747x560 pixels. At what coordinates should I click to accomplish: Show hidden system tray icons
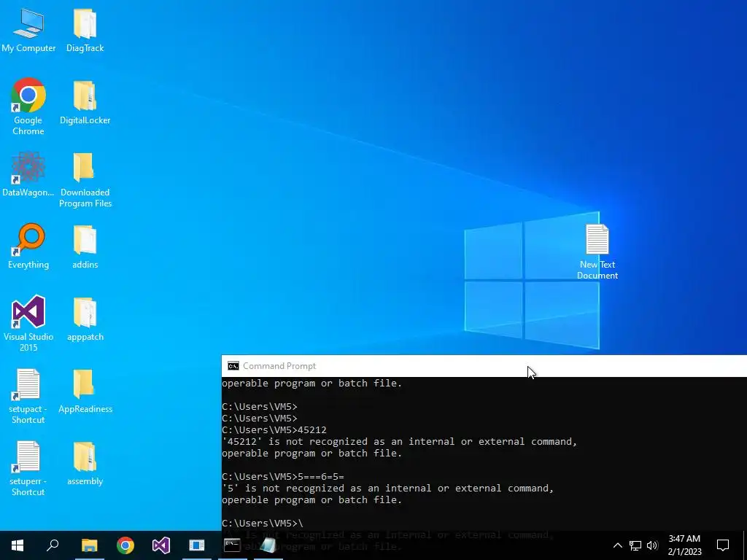[617, 545]
